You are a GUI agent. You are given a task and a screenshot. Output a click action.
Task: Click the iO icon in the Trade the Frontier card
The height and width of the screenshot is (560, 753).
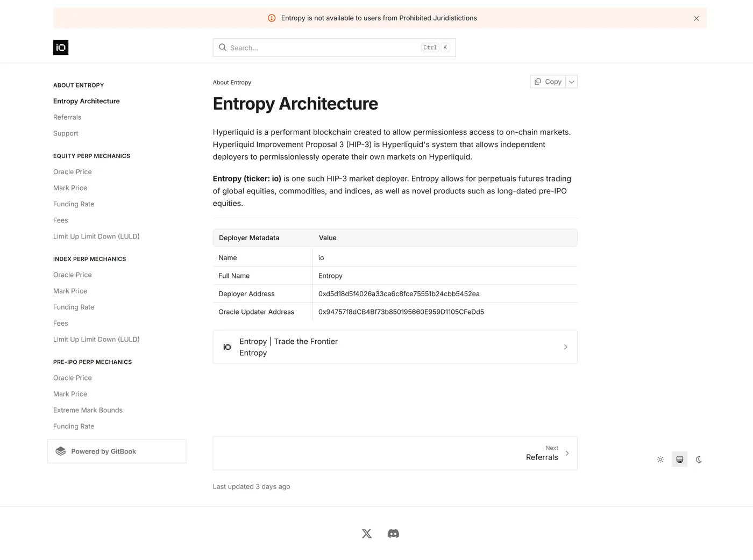point(227,347)
